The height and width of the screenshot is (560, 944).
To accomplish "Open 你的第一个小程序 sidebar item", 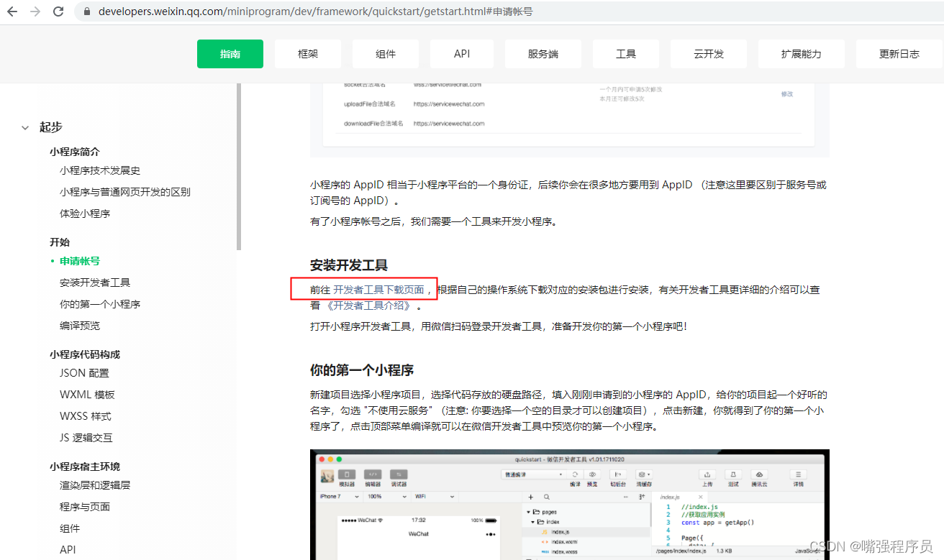I will pos(100,304).
